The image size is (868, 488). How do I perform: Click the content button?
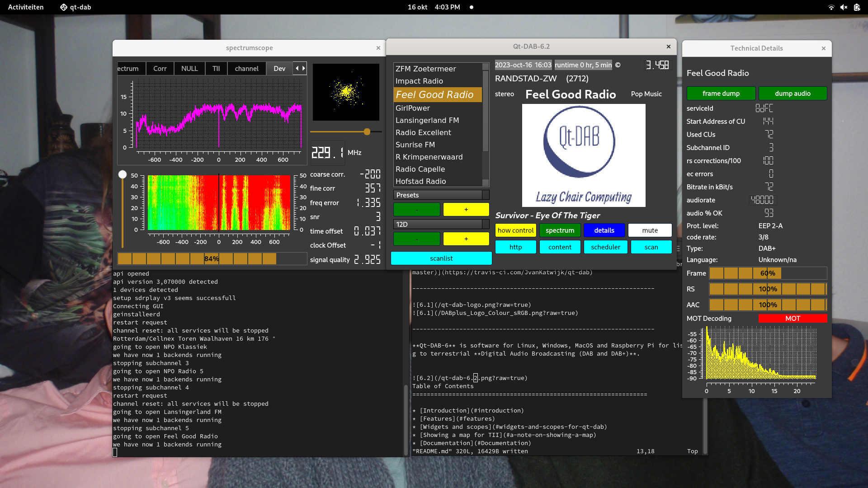click(x=560, y=247)
